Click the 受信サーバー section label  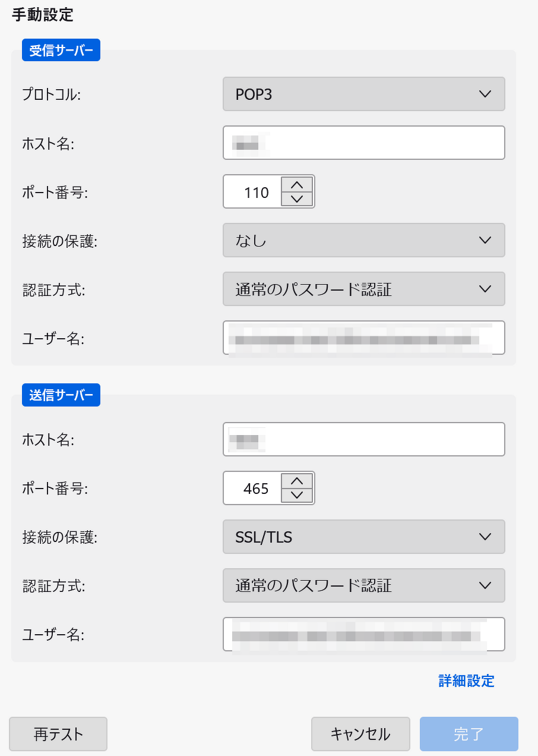(x=61, y=51)
